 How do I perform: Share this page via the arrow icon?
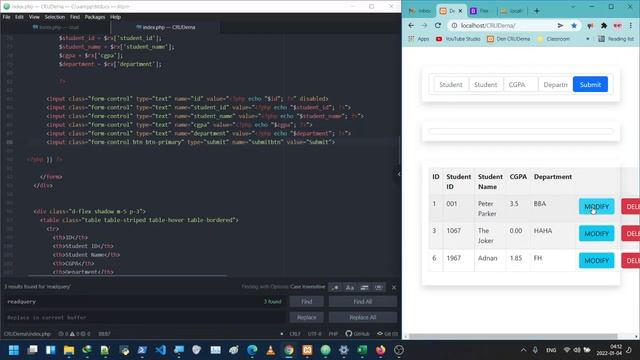(x=560, y=25)
